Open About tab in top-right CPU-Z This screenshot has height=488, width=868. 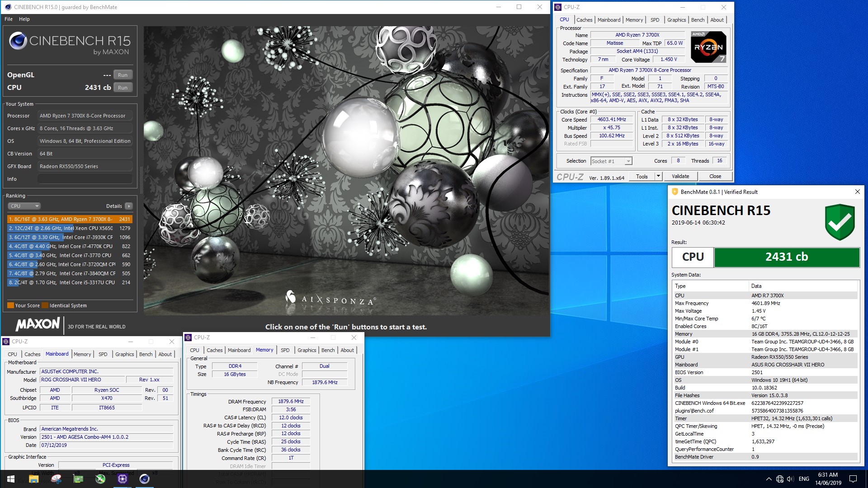[x=717, y=20]
